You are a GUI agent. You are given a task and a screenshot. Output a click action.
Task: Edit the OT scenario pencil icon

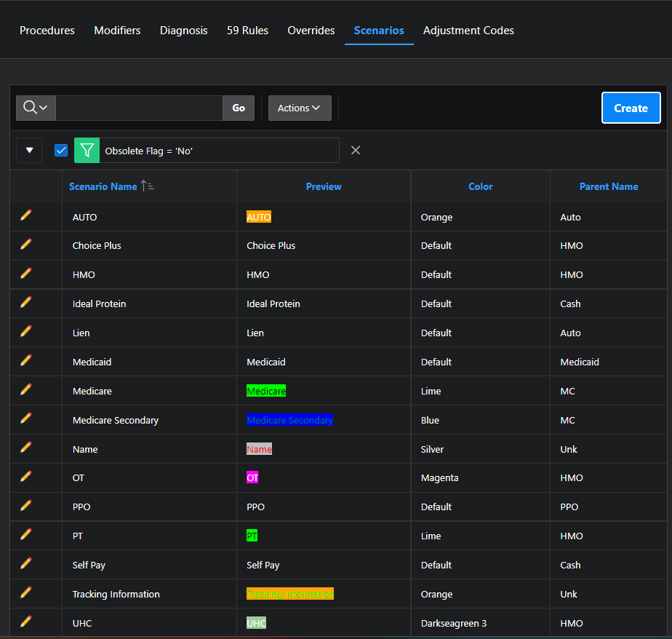(26, 476)
